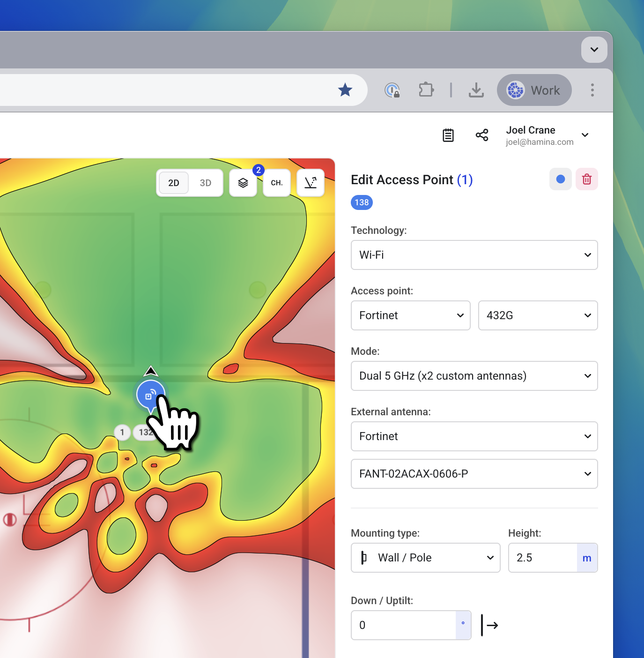Click the blue access point color swatch

pos(560,179)
